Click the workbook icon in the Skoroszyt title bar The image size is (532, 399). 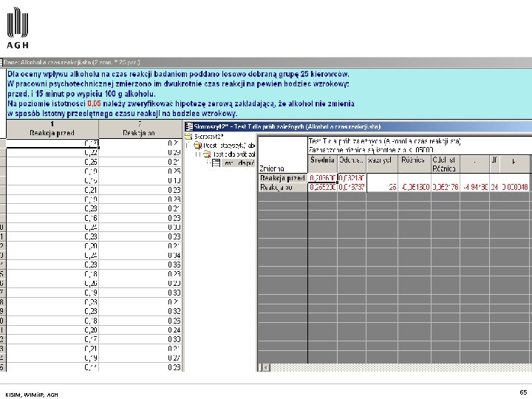coord(189,127)
